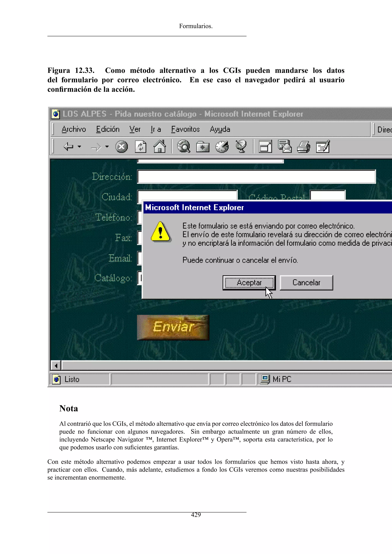This screenshot has width=392, height=554.
Task: Click the Refresh page icon
Action: (140, 147)
